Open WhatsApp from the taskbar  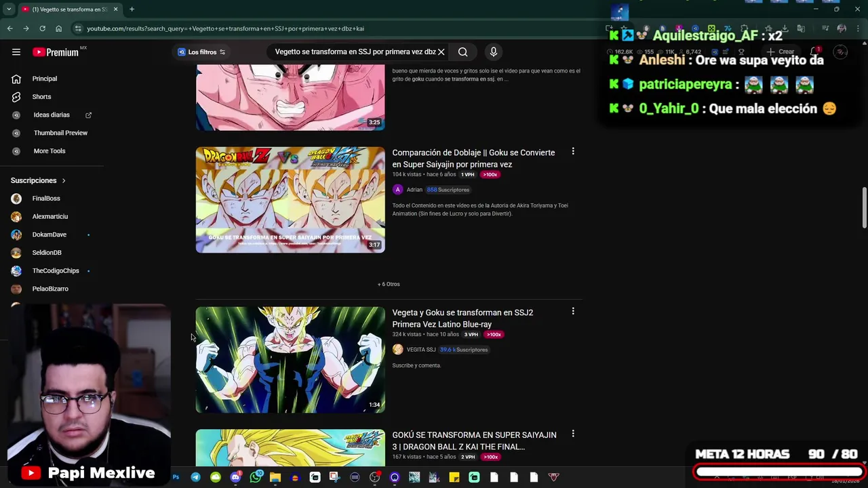coord(256,477)
